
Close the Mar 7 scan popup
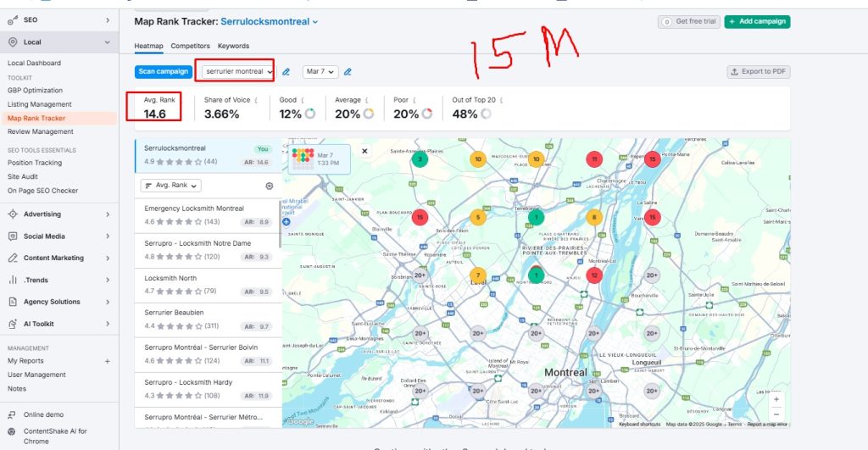point(364,151)
